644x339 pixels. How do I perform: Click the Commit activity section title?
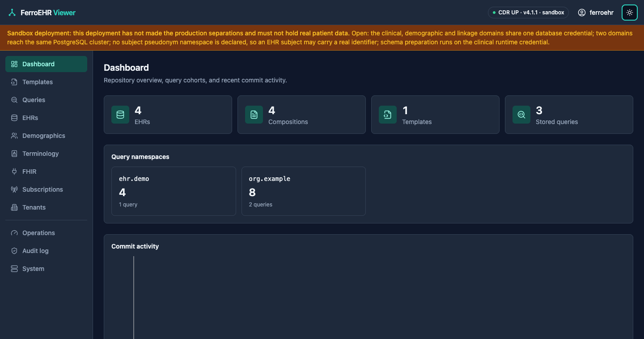[x=135, y=246]
